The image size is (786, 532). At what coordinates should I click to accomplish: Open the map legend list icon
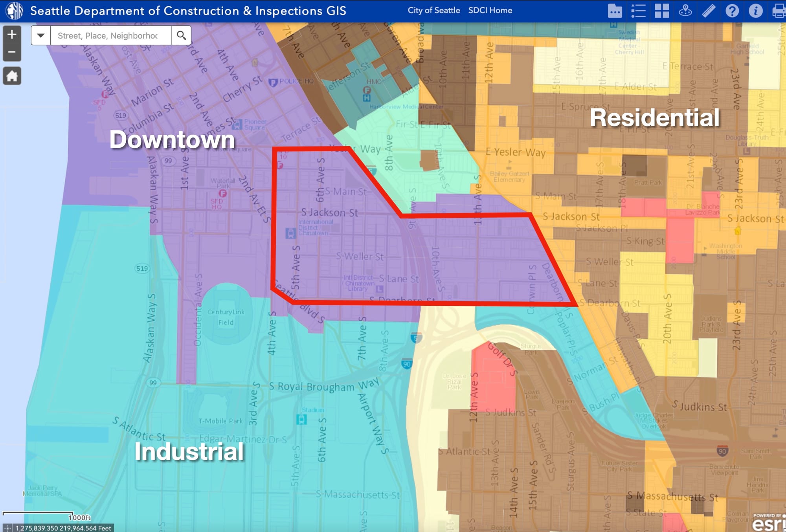click(x=638, y=11)
